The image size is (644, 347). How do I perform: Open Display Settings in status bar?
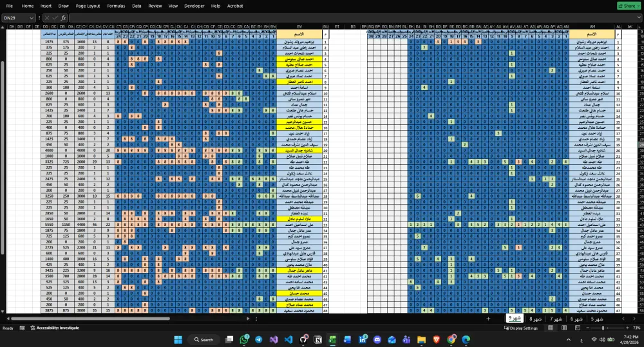pos(521,328)
